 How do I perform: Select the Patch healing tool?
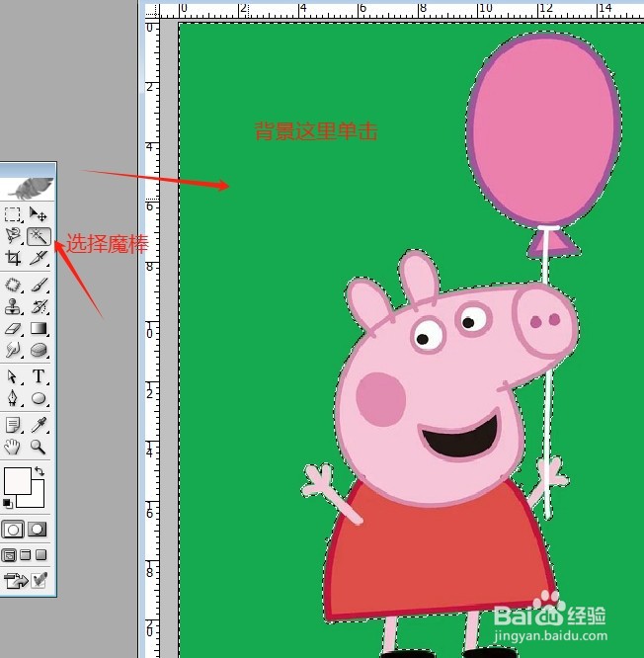tap(13, 285)
